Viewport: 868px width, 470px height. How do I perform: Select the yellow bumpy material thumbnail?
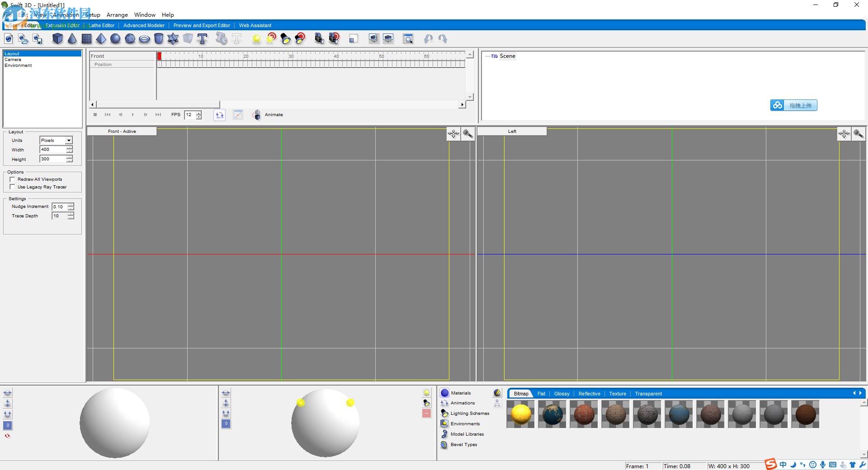[520, 414]
